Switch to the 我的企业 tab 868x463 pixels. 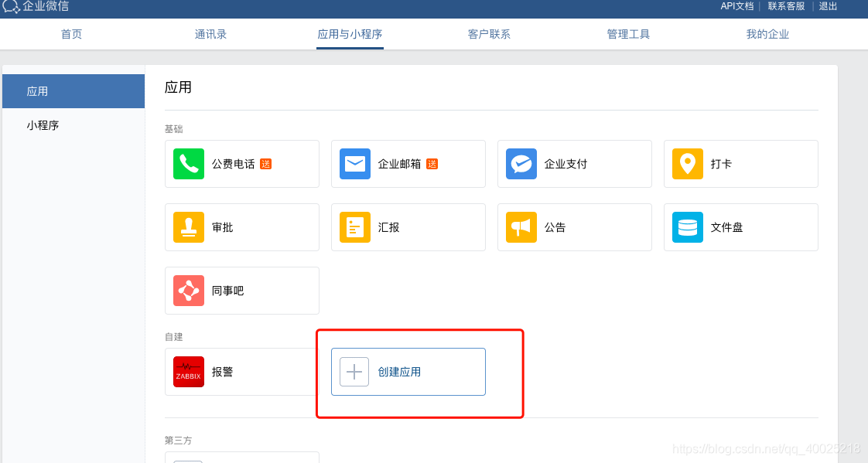pyautogui.click(x=767, y=34)
